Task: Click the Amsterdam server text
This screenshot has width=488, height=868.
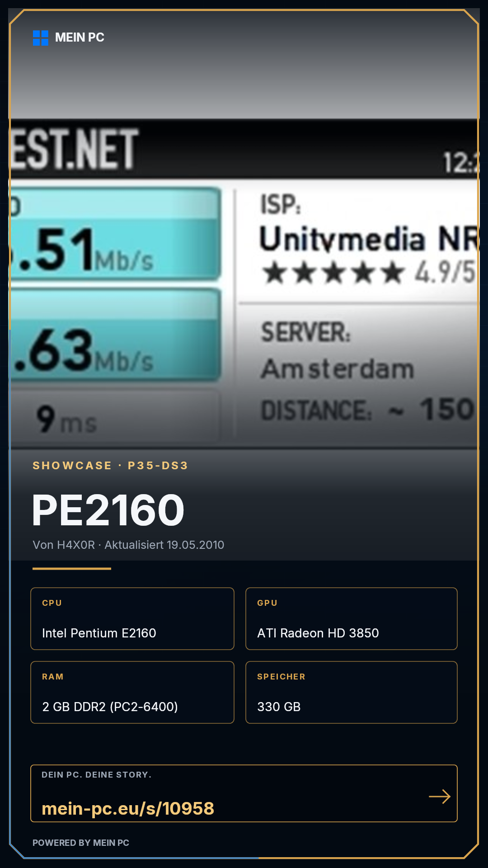Action: [x=338, y=369]
